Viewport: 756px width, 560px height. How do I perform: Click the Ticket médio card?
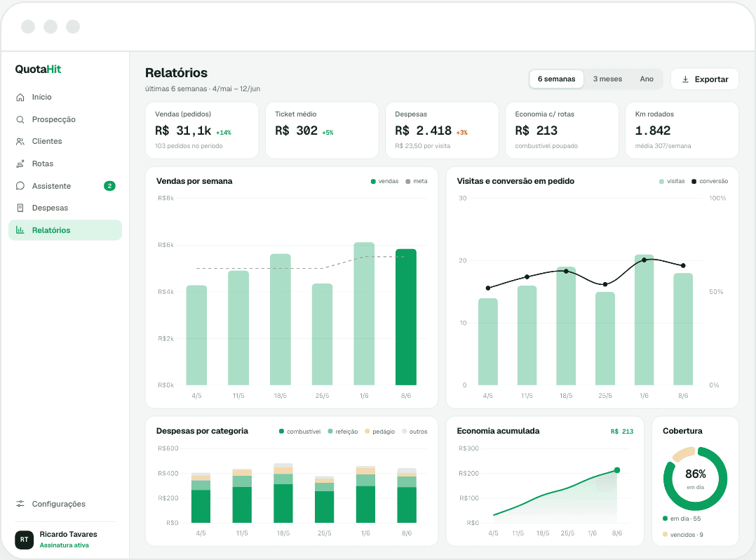tap(322, 131)
